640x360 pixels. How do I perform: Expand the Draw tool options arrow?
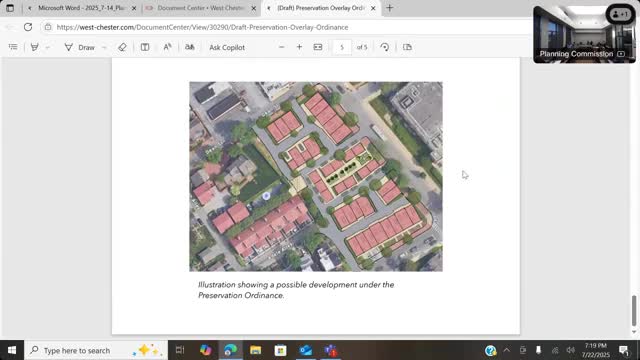(104, 47)
